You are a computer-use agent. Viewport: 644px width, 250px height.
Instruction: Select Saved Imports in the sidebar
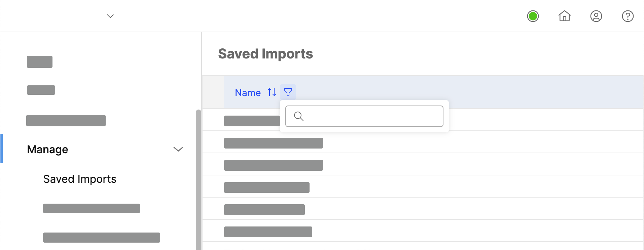point(79,179)
